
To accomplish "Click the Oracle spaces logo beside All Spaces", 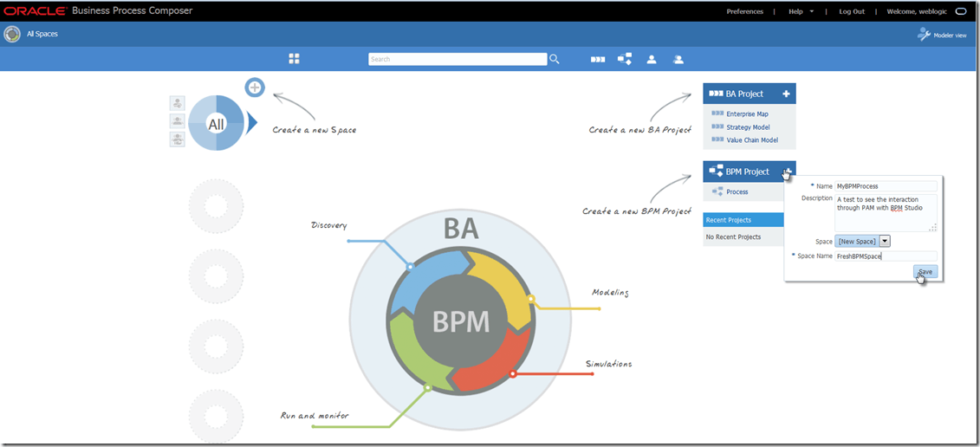I will 12,35.
